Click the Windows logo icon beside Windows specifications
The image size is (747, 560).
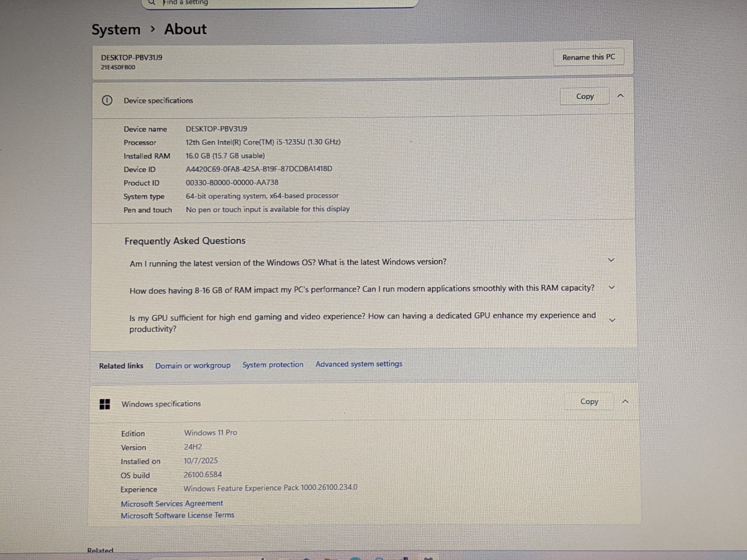(105, 404)
